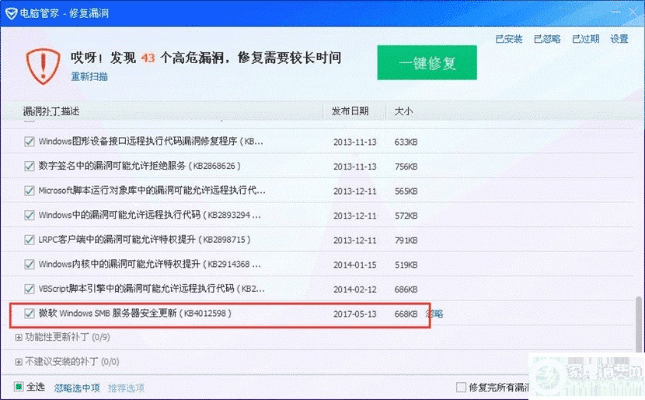
Task: Uncheck the SMB KB4012598 patch checkbox
Action: click(29, 314)
